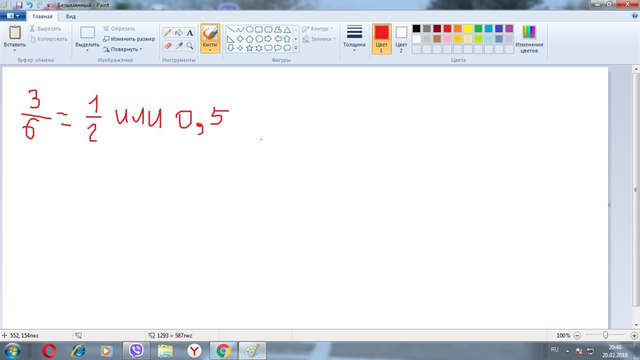Viewport: 640px width, 360px height.
Task: Open the blue Paint file menu
Action: coord(13,16)
